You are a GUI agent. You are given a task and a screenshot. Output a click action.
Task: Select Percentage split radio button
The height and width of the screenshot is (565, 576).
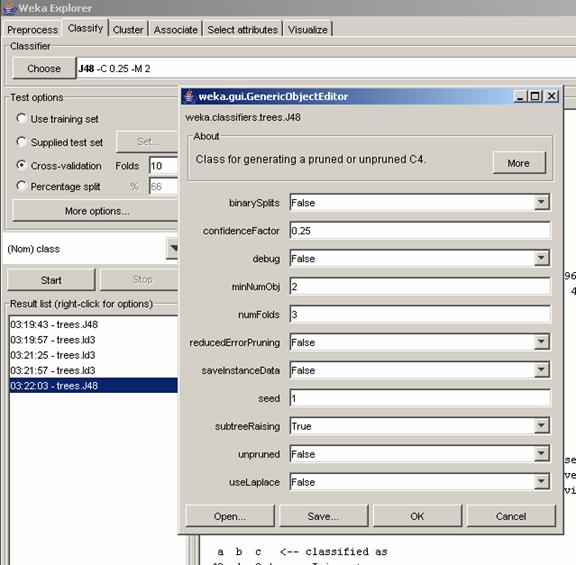pyautogui.click(x=21, y=186)
